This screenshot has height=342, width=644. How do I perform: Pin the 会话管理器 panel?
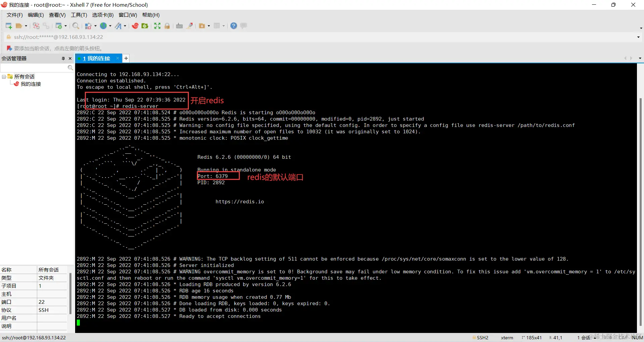point(63,59)
